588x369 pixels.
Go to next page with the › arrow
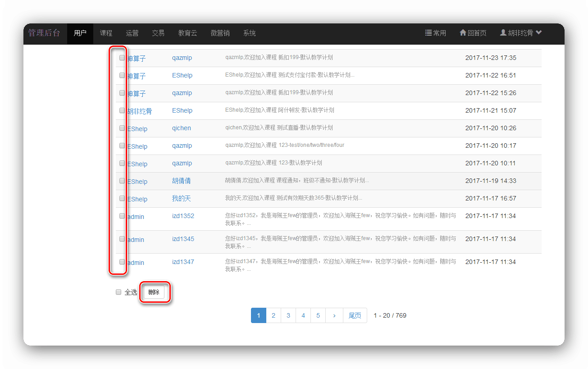coord(334,315)
